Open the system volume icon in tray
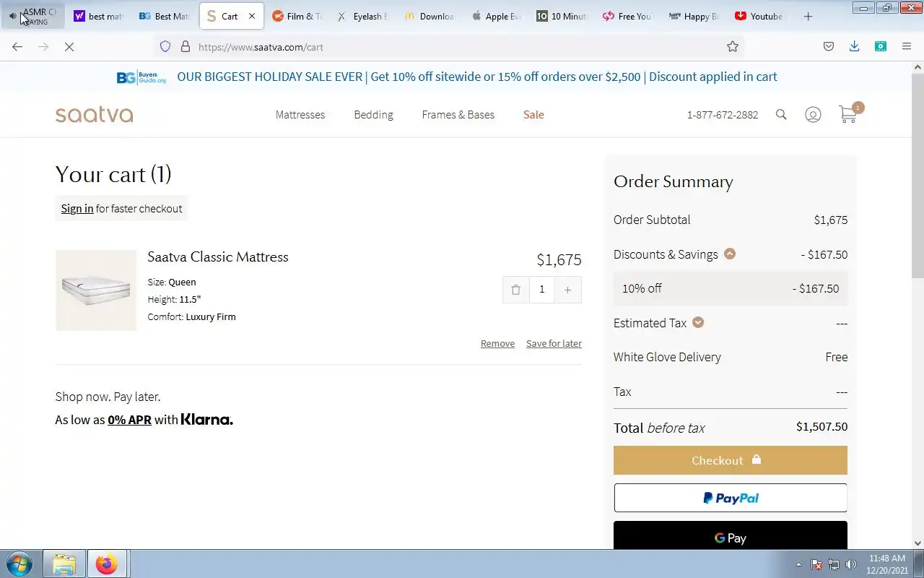 coord(851,564)
